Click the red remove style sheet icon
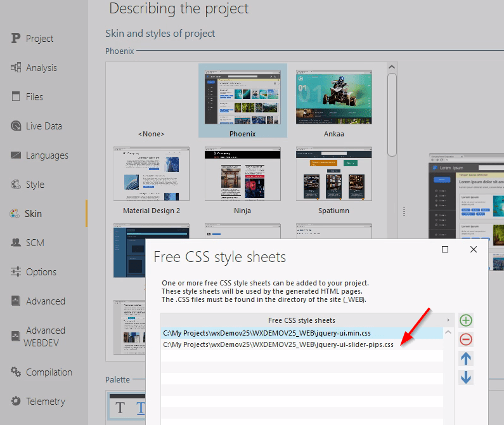The image size is (504, 425). pos(466,339)
